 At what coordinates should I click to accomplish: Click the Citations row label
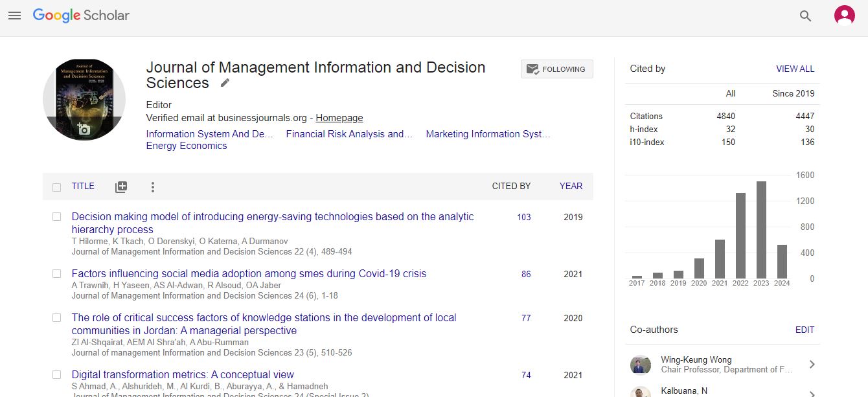646,116
